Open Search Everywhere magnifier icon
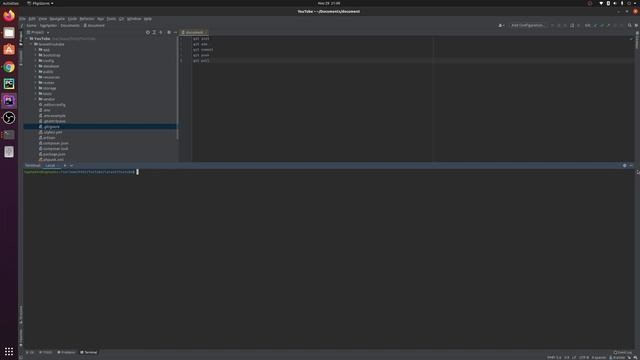Screen dimensions: 640x360 pos(629,25)
